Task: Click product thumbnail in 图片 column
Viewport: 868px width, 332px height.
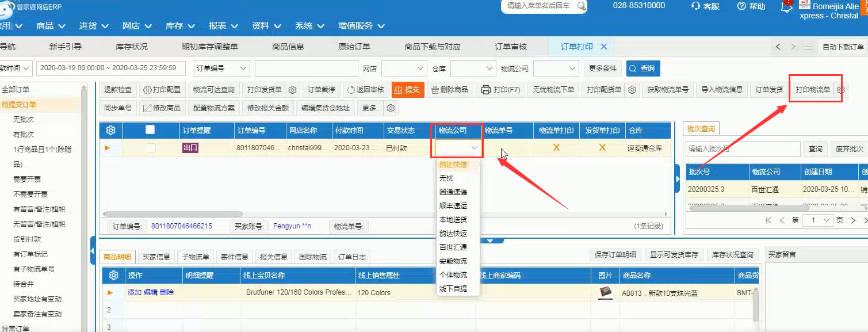Action: (605, 292)
